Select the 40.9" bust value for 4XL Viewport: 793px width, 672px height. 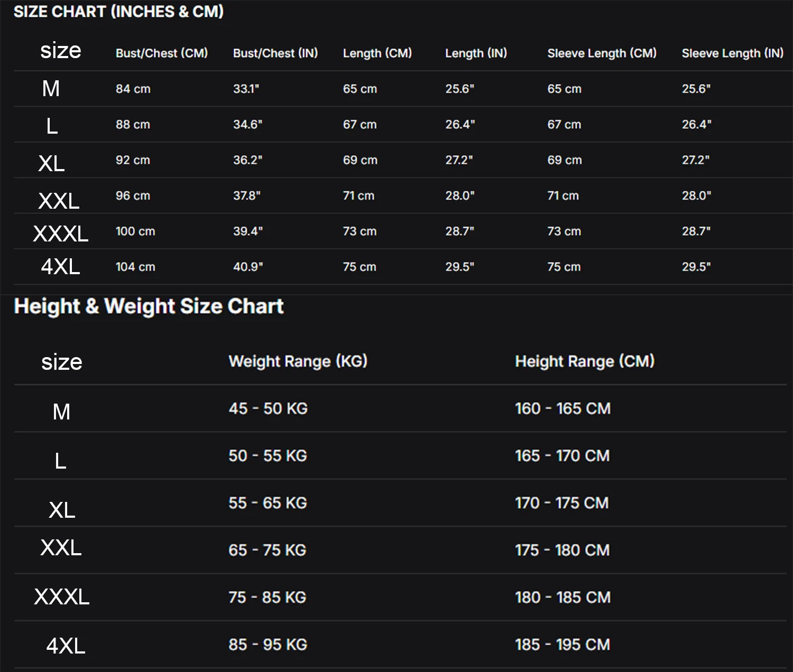click(248, 267)
